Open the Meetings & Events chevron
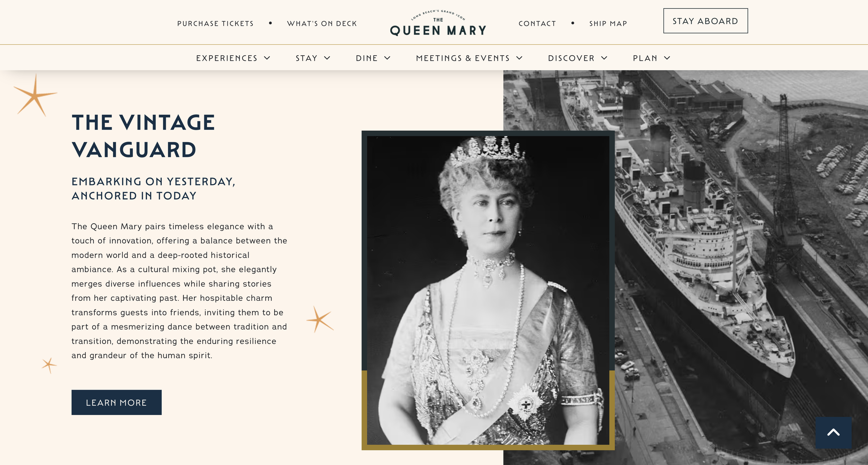 click(519, 58)
